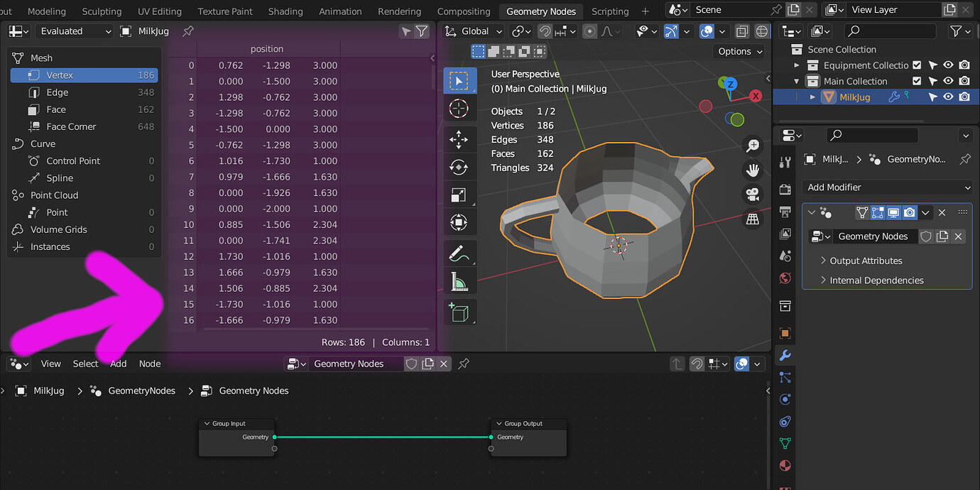980x490 pixels.
Task: Select the Measure tool in viewport toolbar
Action: (459, 281)
